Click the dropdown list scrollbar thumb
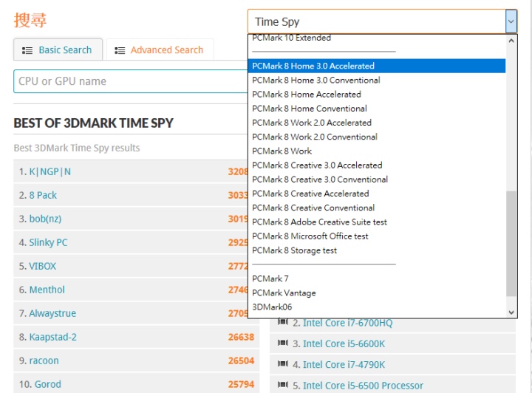532x393 pixels. point(512,244)
